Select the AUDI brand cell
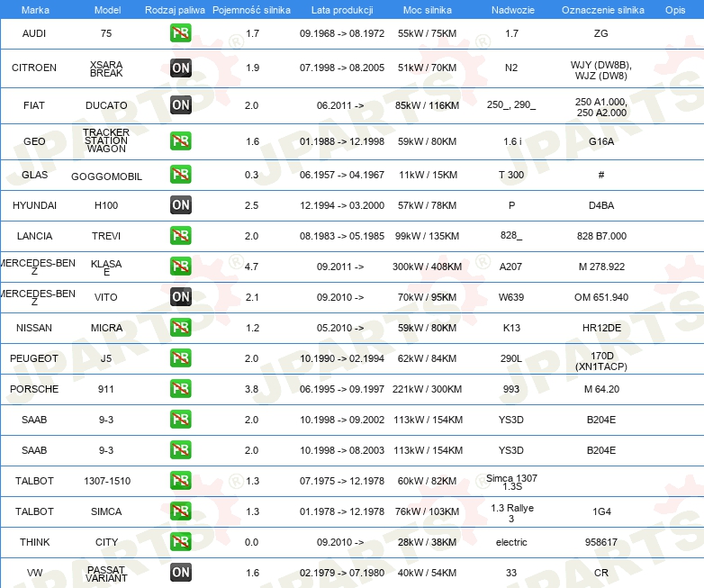704x588 pixels. point(34,33)
